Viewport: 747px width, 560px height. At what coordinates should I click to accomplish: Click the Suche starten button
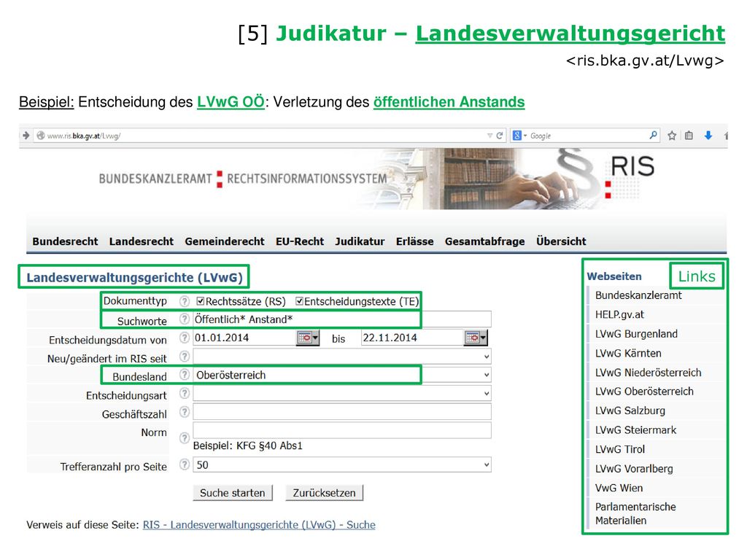tap(233, 493)
